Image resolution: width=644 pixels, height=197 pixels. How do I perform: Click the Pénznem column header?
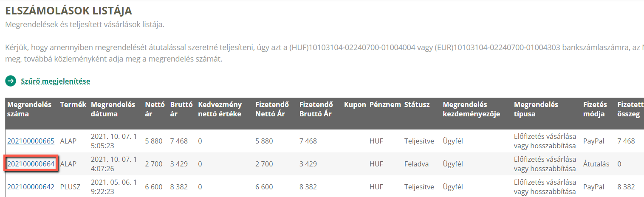click(x=385, y=104)
